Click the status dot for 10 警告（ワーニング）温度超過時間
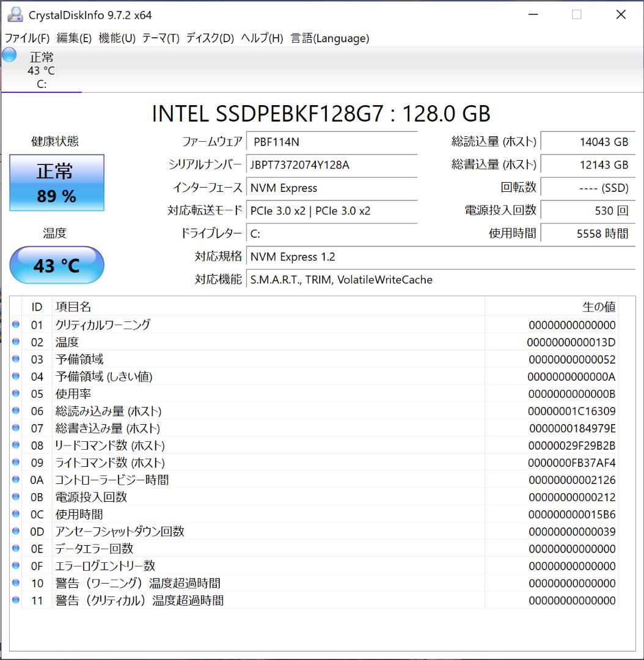The width and height of the screenshot is (644, 660). click(x=15, y=583)
